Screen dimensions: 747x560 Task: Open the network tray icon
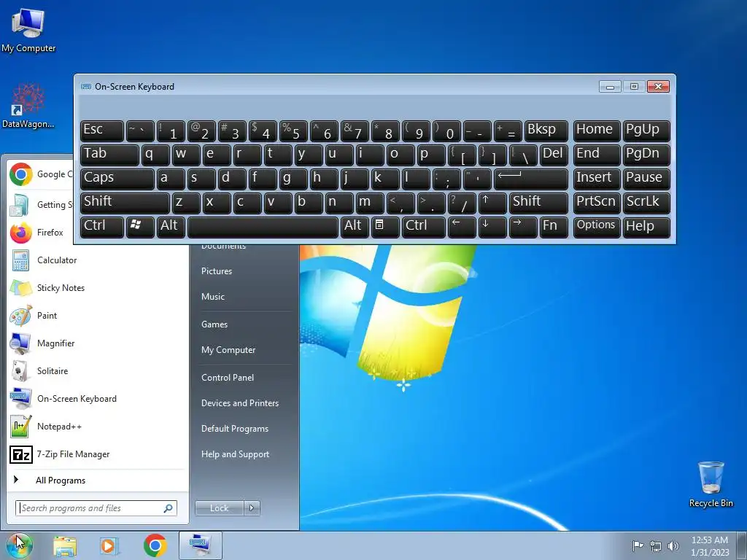point(656,546)
